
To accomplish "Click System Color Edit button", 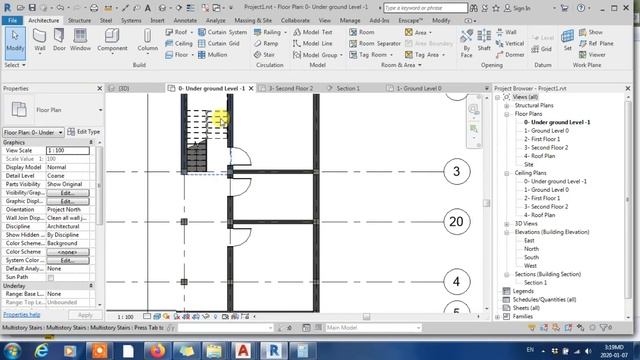I will pyautogui.click(x=68, y=260).
